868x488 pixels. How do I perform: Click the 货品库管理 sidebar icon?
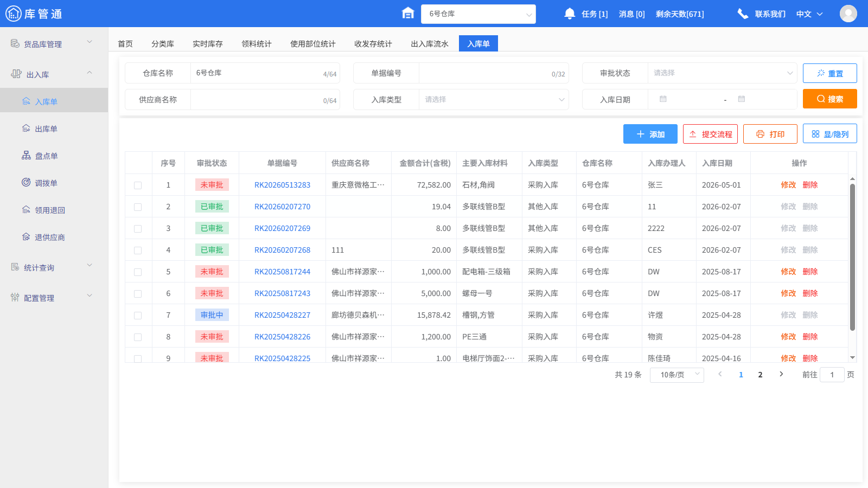(x=15, y=43)
